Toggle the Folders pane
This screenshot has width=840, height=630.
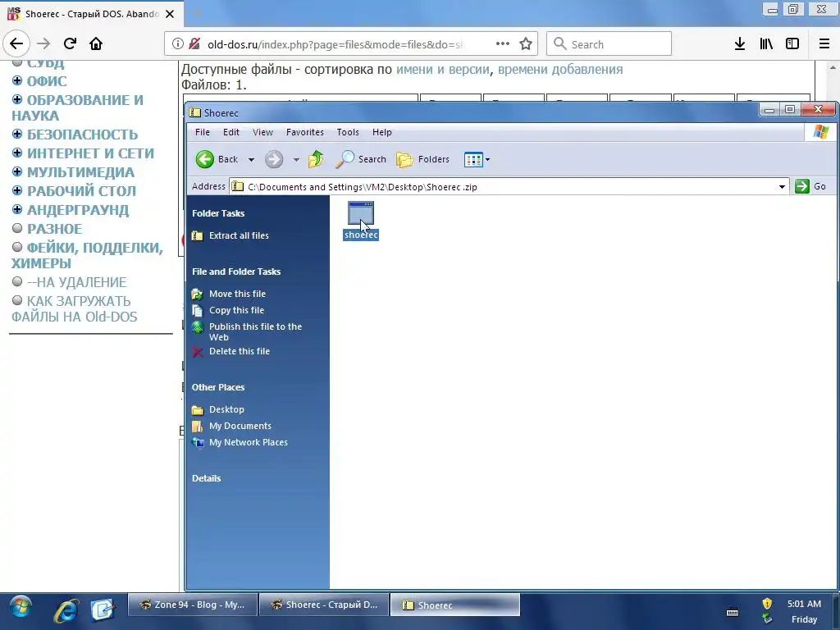point(422,159)
